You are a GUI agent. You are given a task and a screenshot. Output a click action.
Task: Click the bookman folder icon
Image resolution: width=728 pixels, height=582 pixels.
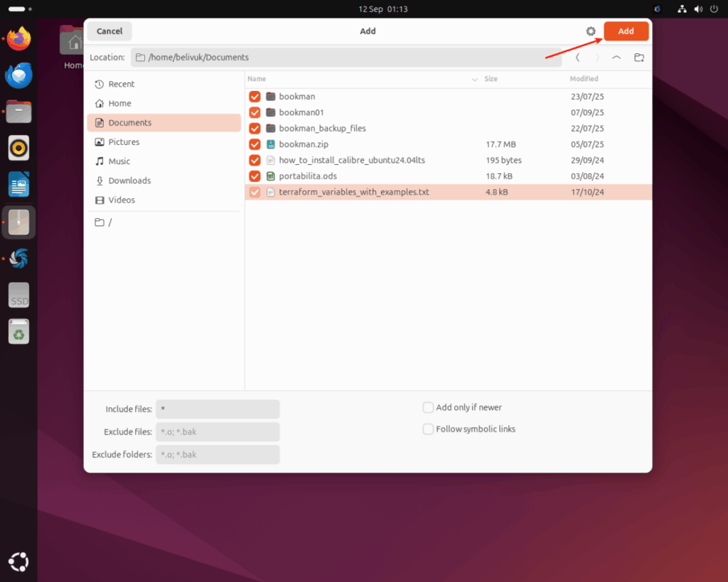point(271,97)
